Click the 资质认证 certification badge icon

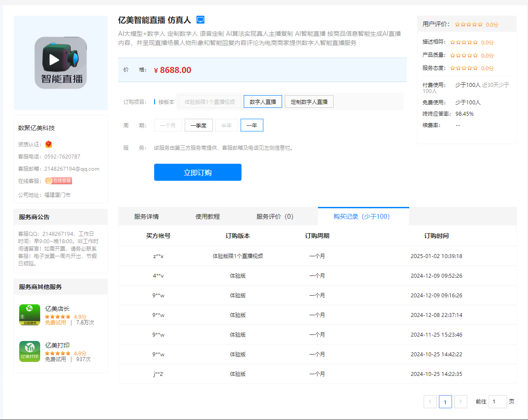pyautogui.click(x=48, y=144)
